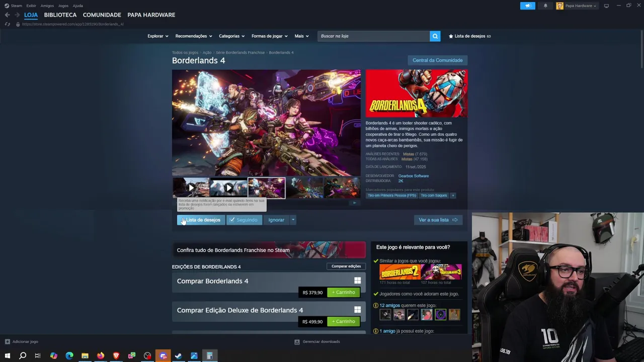The image size is (644, 362).
Task: Open Microsoft Edge from the taskbar
Action: 69,356
